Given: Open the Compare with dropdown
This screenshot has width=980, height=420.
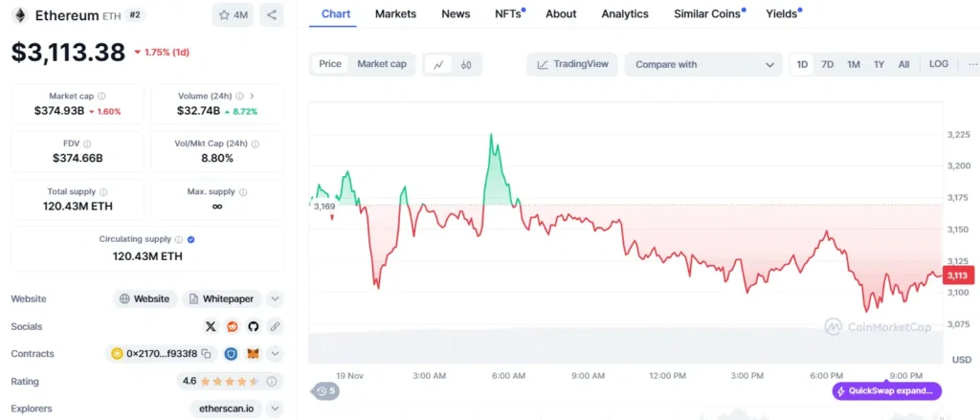Looking at the screenshot, I should [x=704, y=64].
